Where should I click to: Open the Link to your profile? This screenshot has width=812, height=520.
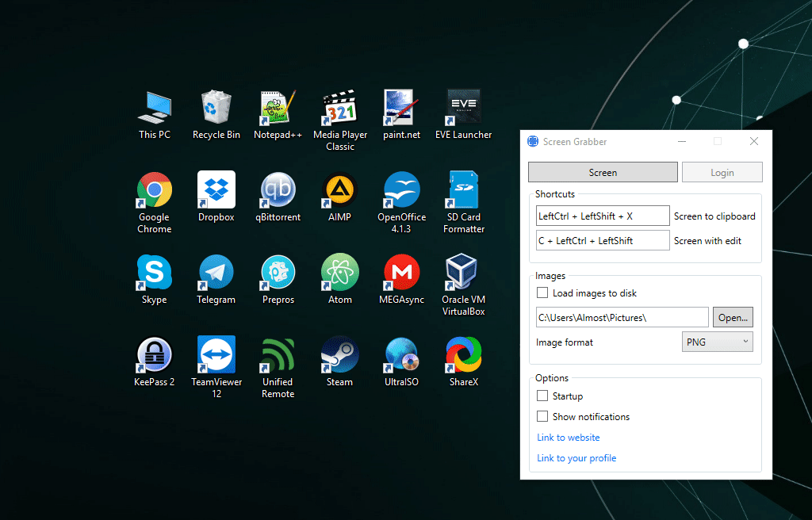click(576, 458)
